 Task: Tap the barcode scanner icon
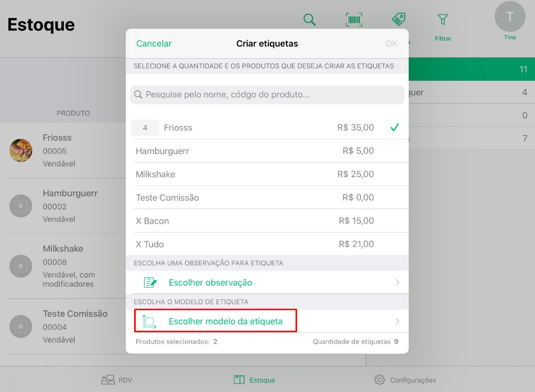tap(354, 19)
